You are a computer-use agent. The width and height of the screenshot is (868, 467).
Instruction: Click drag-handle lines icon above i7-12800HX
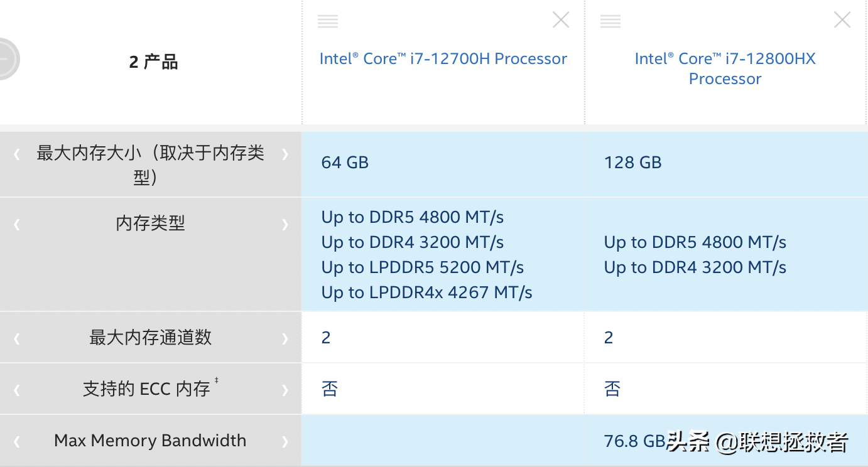[x=610, y=21]
